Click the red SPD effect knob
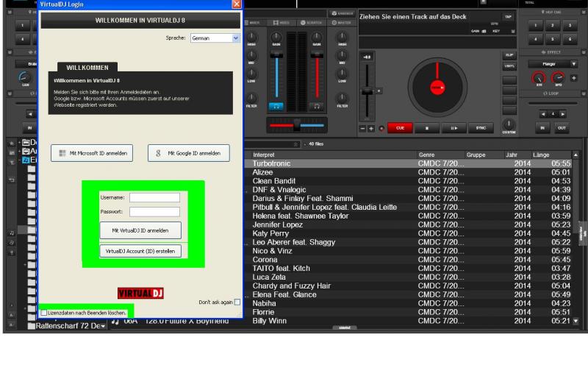Viewport: 588px width, 368px height. point(558,78)
